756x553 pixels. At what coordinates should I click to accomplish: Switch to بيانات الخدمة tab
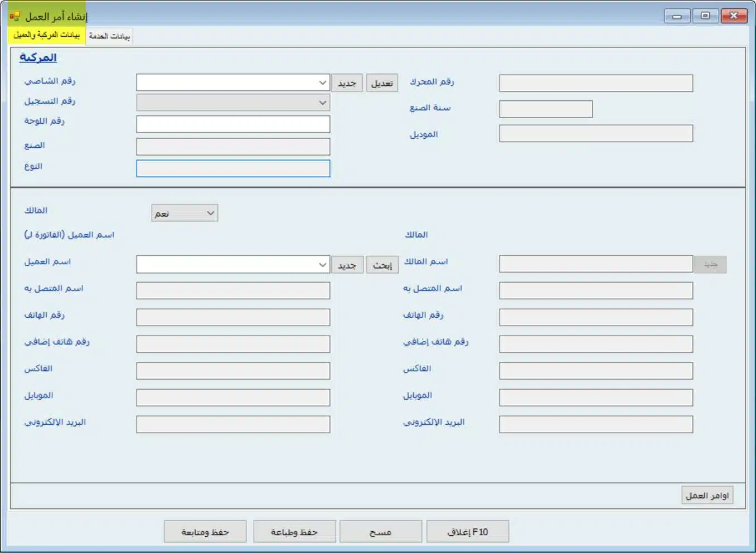pos(109,36)
